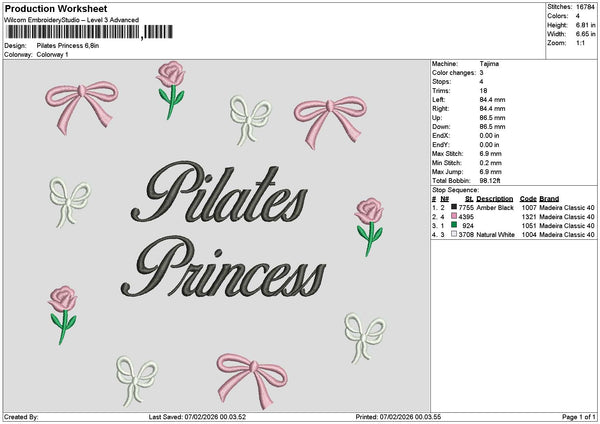This screenshot has height=424, width=600.
Task: Pick the green 1051 thread swatch
Action: coord(455,226)
